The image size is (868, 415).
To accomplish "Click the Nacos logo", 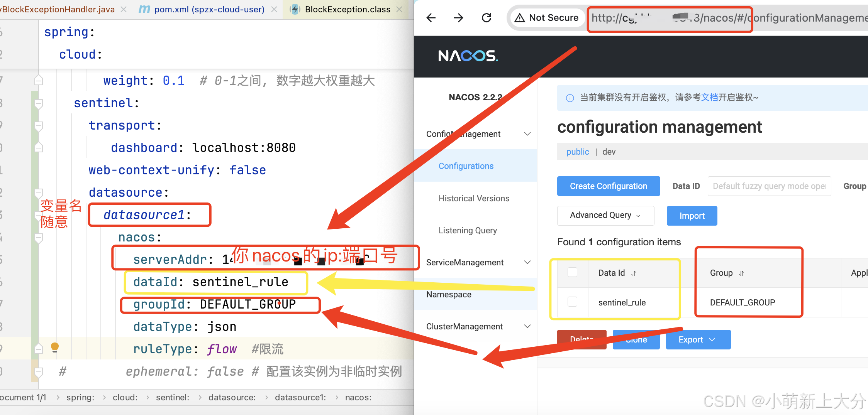I will [x=468, y=56].
